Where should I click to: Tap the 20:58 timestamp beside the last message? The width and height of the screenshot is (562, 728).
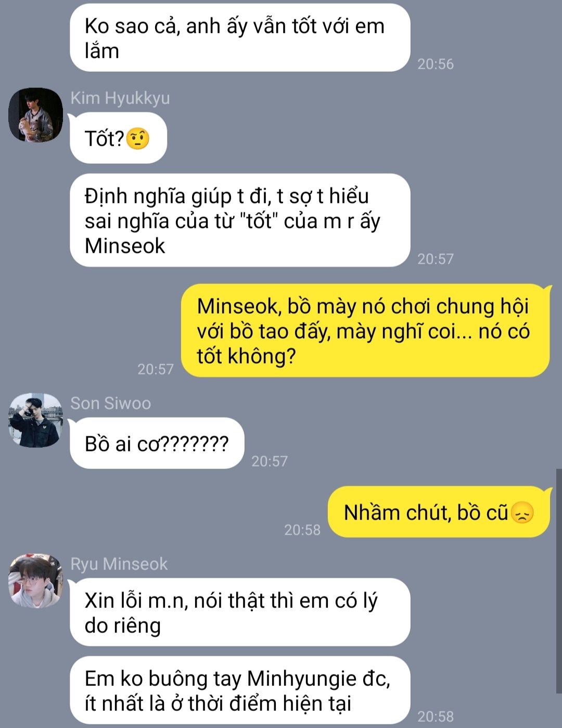coord(436,717)
